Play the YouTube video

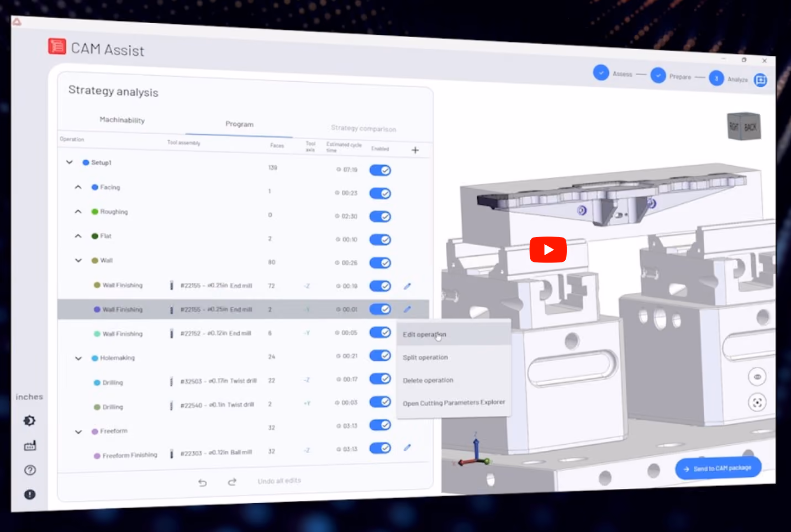pyautogui.click(x=548, y=250)
